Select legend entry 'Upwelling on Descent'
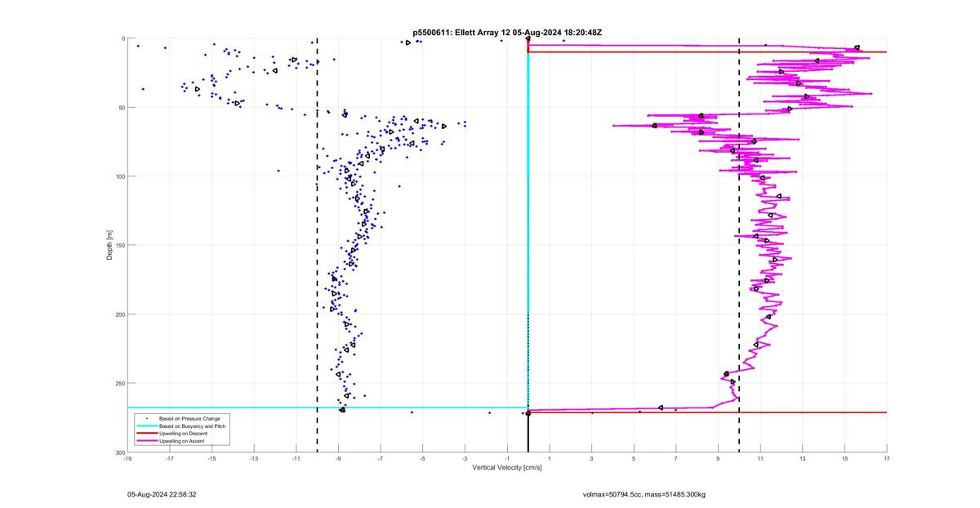 click(182, 434)
